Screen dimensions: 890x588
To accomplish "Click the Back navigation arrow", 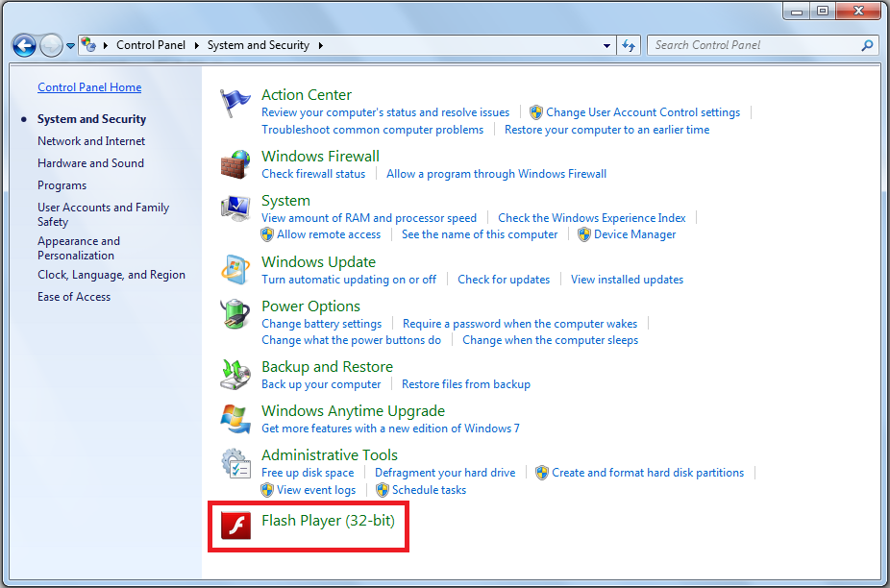I will pyautogui.click(x=24, y=45).
